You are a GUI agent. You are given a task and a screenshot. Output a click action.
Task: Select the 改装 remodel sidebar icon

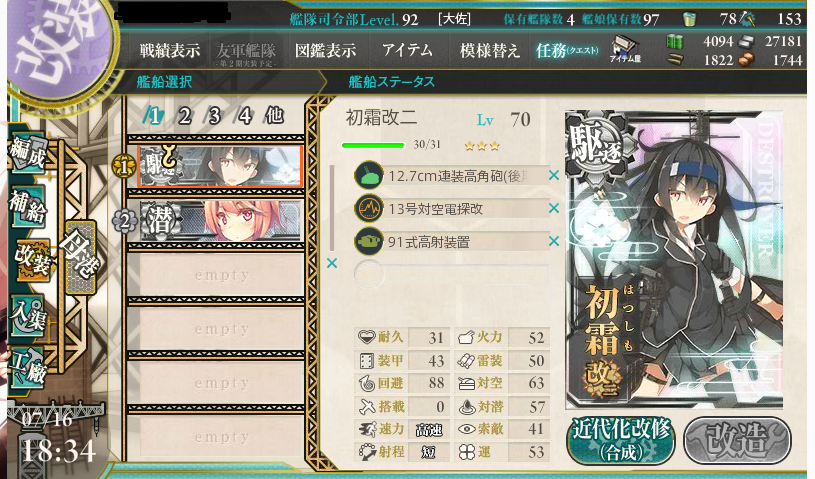[x=32, y=260]
